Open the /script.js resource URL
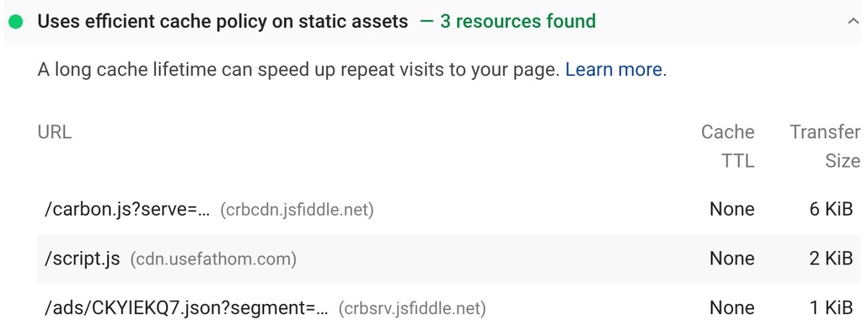The image size is (868, 331). [82, 258]
